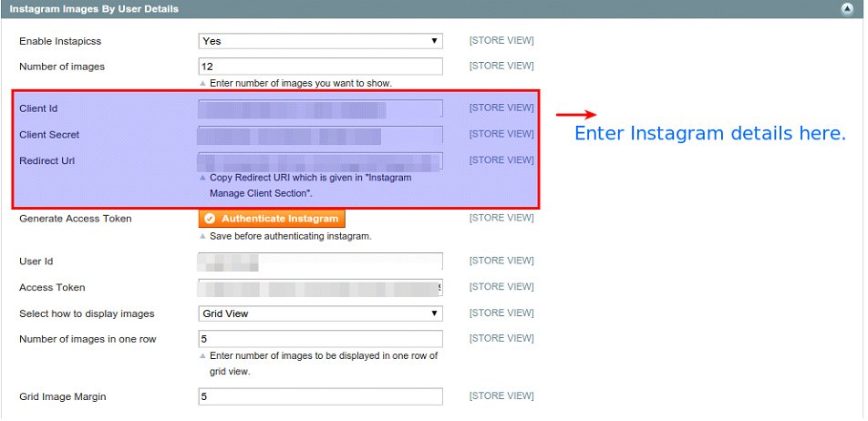Click STORE VIEW next to User Id
The image size is (868, 421).
pos(501,261)
